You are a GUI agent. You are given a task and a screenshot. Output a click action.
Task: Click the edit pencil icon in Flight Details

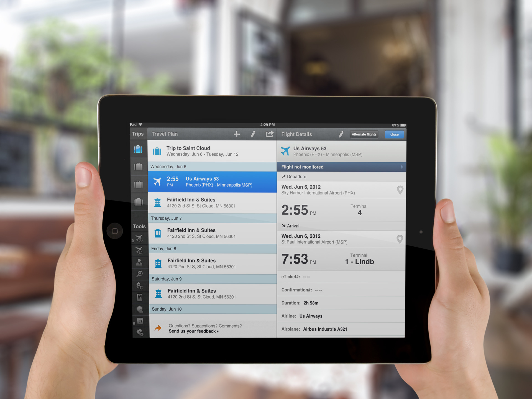(341, 134)
